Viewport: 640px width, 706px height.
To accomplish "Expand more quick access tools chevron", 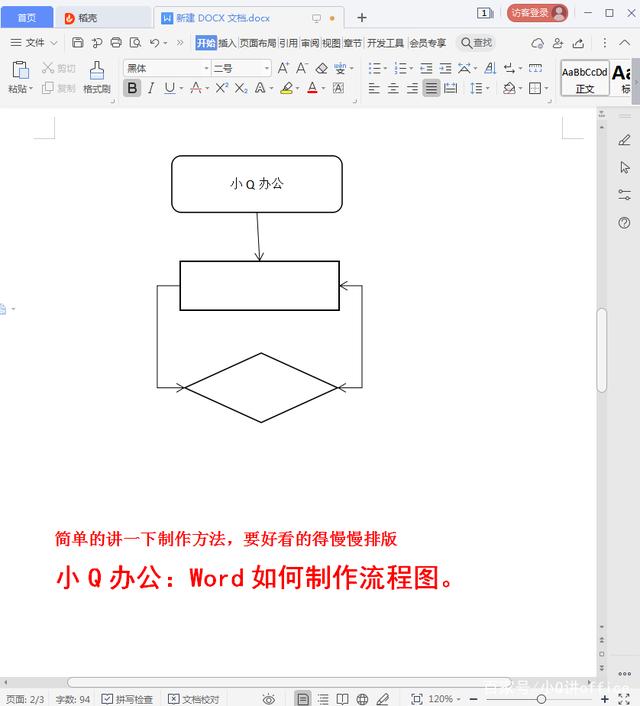I will tap(180, 43).
